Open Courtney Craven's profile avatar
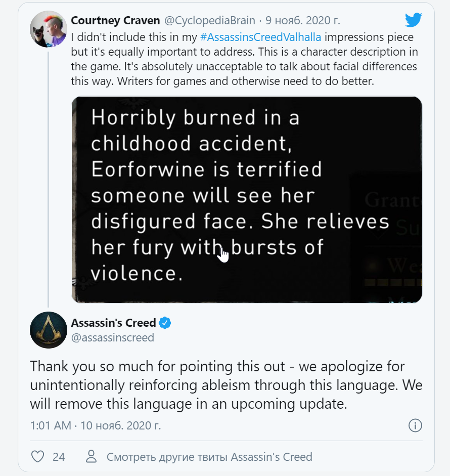Screen dimensions: 450x476 (49, 29)
